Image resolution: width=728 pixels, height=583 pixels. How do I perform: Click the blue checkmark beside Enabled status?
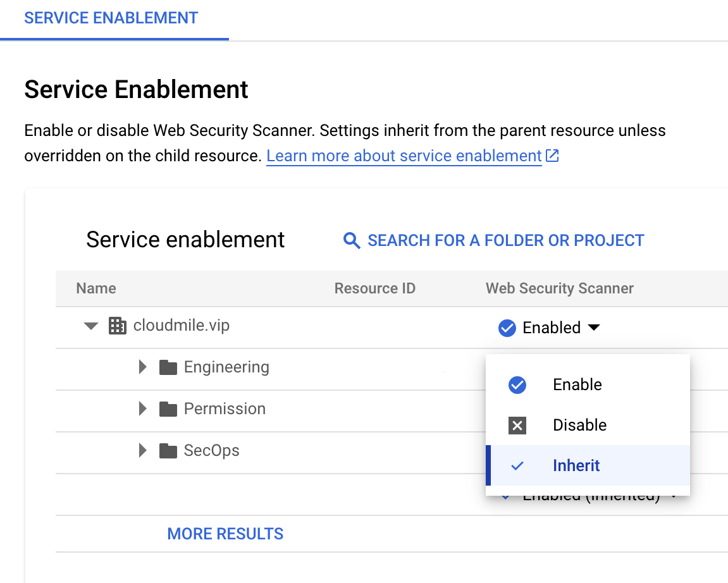(x=507, y=328)
